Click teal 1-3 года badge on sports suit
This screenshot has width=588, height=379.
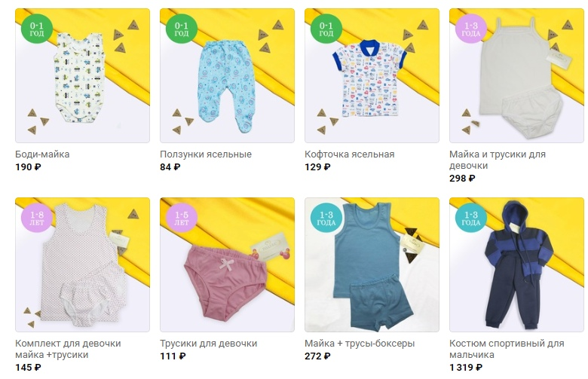(471, 219)
